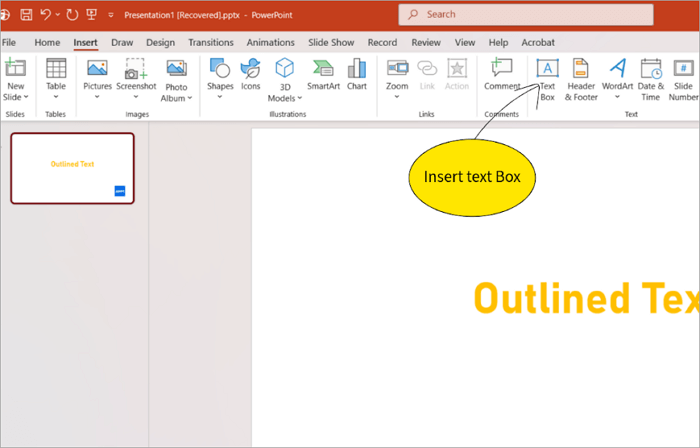
Task: Switch to the Design tab
Action: click(x=160, y=43)
